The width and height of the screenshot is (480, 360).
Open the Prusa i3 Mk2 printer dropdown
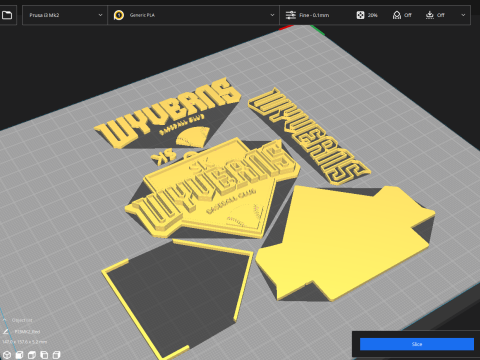pos(65,15)
